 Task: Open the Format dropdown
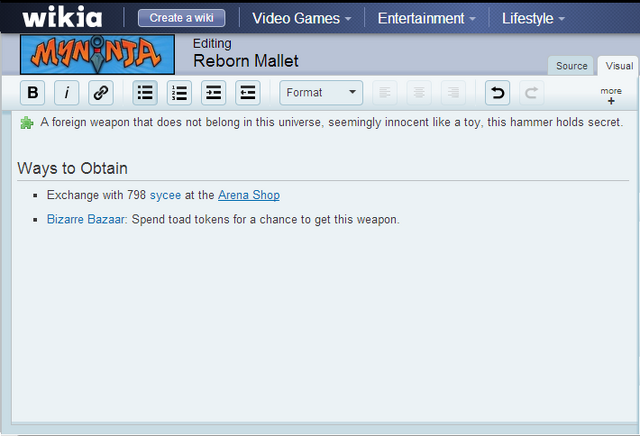[321, 93]
